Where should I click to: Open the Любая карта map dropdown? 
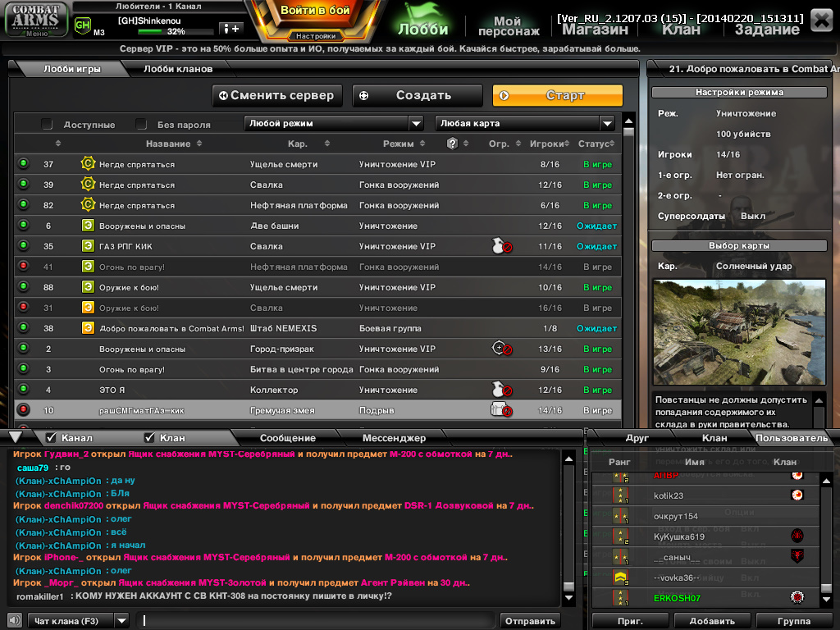[525, 124]
